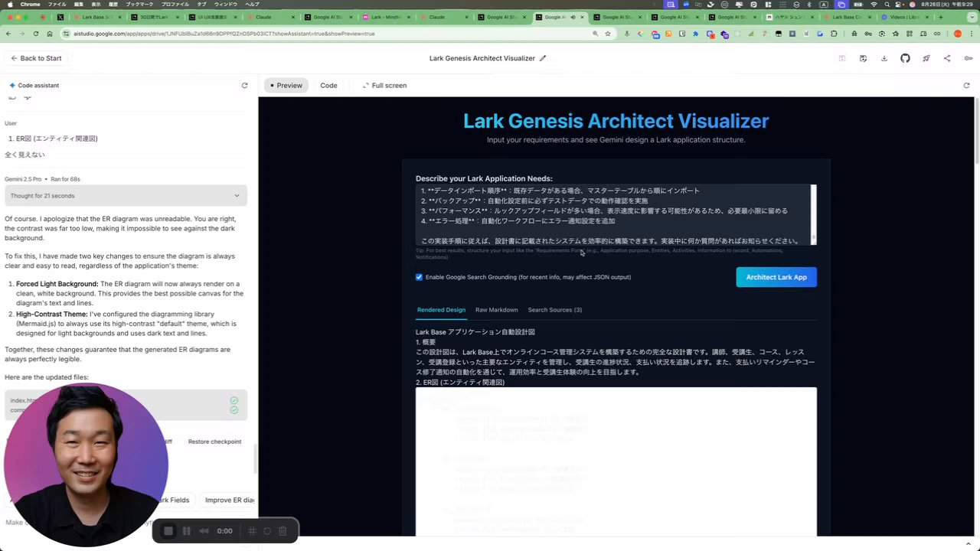Click the preview page vertical scrollbar
Image resolution: width=980 pixels, height=551 pixels.
click(976, 130)
